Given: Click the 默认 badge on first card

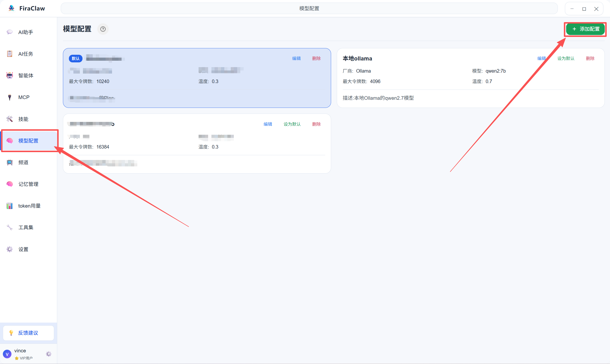Looking at the screenshot, I should coord(76,58).
